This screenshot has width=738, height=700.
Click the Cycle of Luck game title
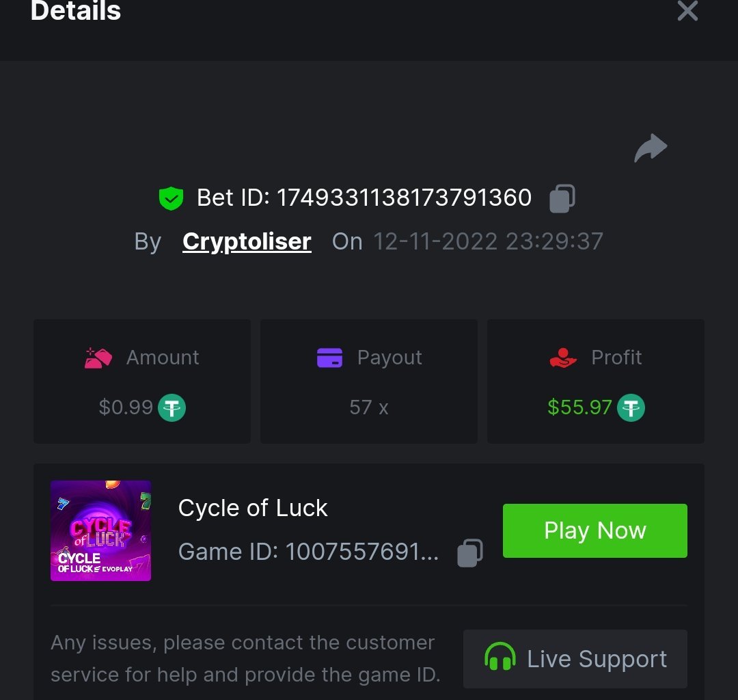[x=253, y=508]
